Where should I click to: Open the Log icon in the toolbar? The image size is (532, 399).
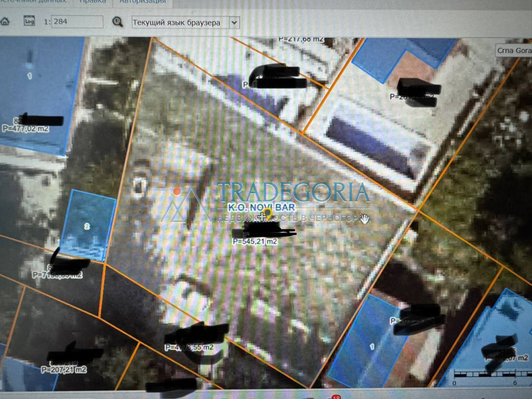(29, 21)
